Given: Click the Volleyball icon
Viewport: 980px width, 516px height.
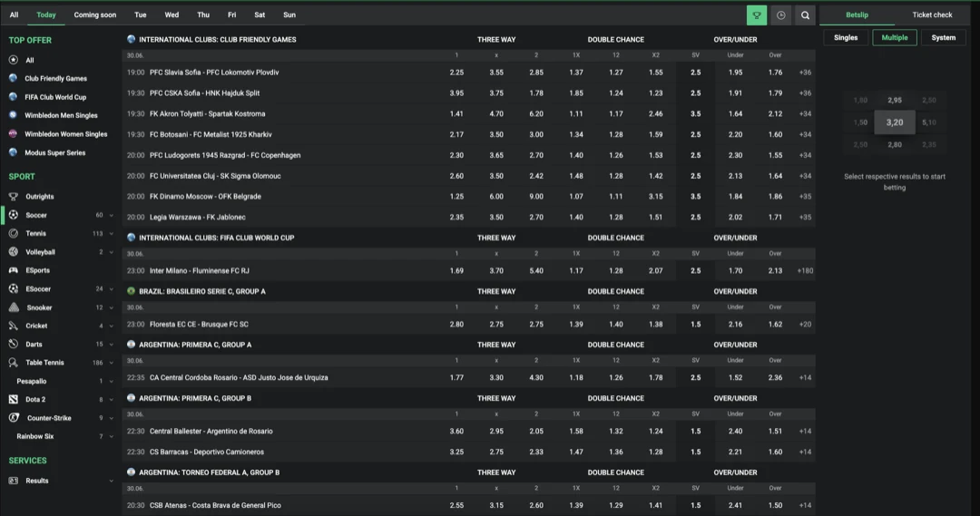Looking at the screenshot, I should [x=13, y=252].
